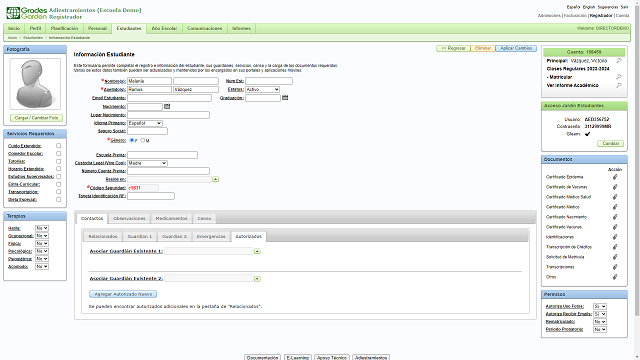
Task: Select the F gender radio button
Action: point(132,140)
